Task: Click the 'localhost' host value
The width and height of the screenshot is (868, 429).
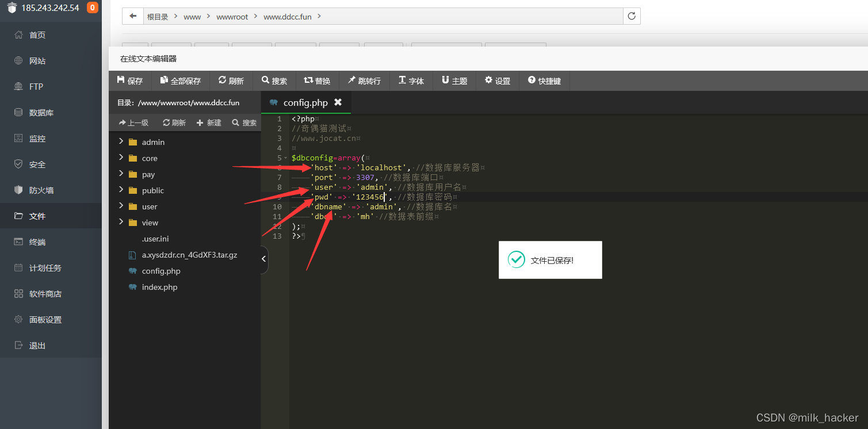Action: (x=381, y=167)
